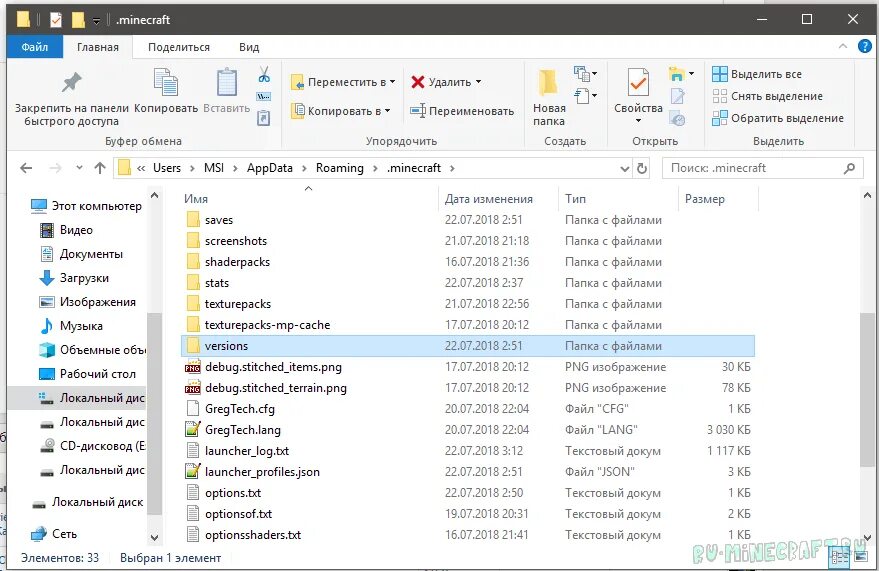Click the Копировать ribbon icon

(166, 82)
